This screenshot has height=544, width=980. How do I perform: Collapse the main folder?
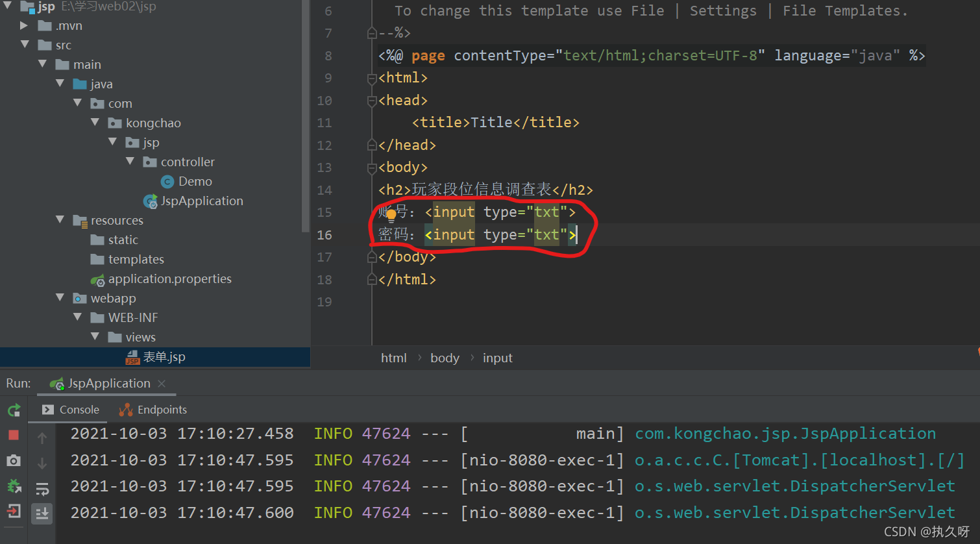coord(43,64)
